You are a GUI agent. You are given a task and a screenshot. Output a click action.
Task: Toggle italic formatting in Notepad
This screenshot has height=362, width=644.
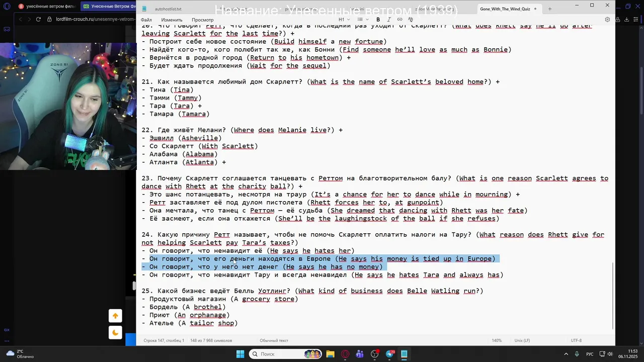point(389,20)
